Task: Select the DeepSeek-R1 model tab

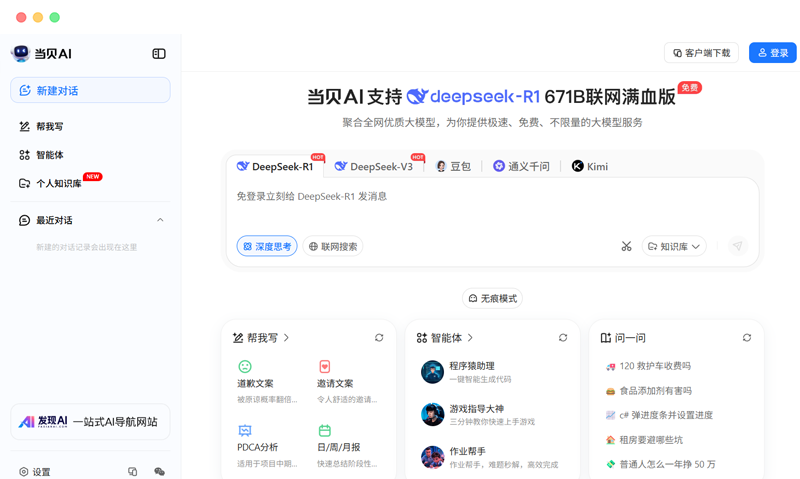Action: [275, 166]
